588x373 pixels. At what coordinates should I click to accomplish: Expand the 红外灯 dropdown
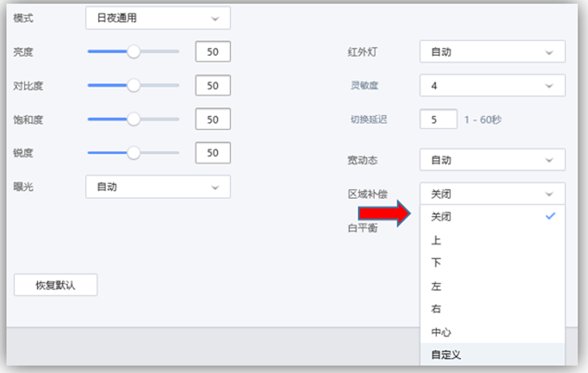click(492, 53)
